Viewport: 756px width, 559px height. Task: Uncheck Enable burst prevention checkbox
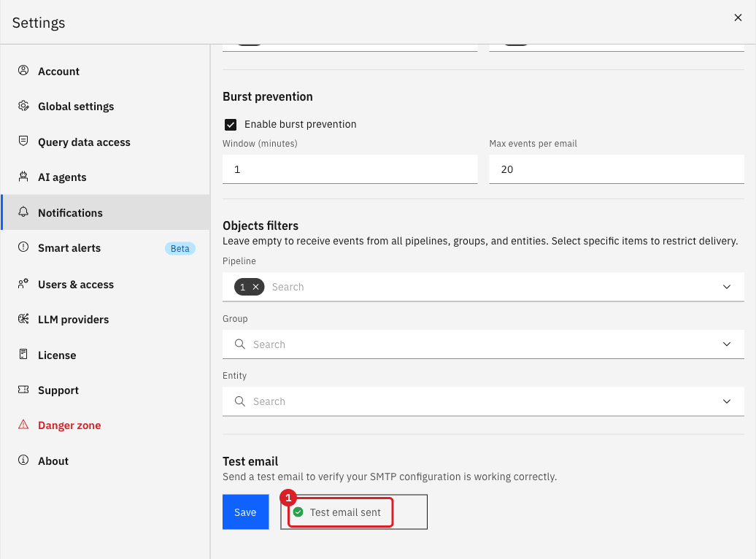[x=231, y=125]
